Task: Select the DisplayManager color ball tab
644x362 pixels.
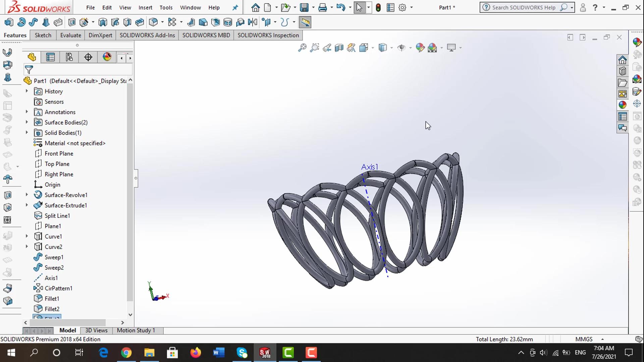Action: point(107,57)
